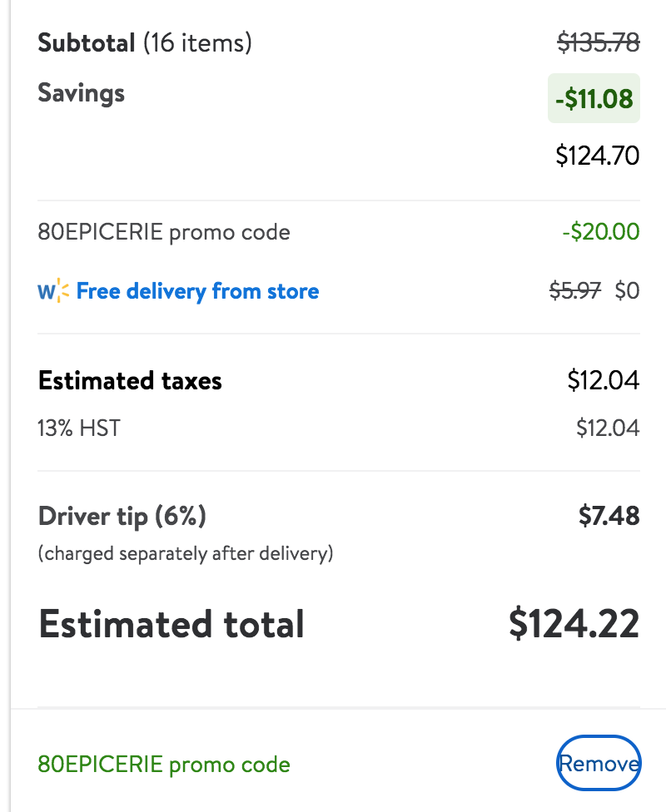
Task: Click the Estimated taxes heading
Action: point(130,381)
